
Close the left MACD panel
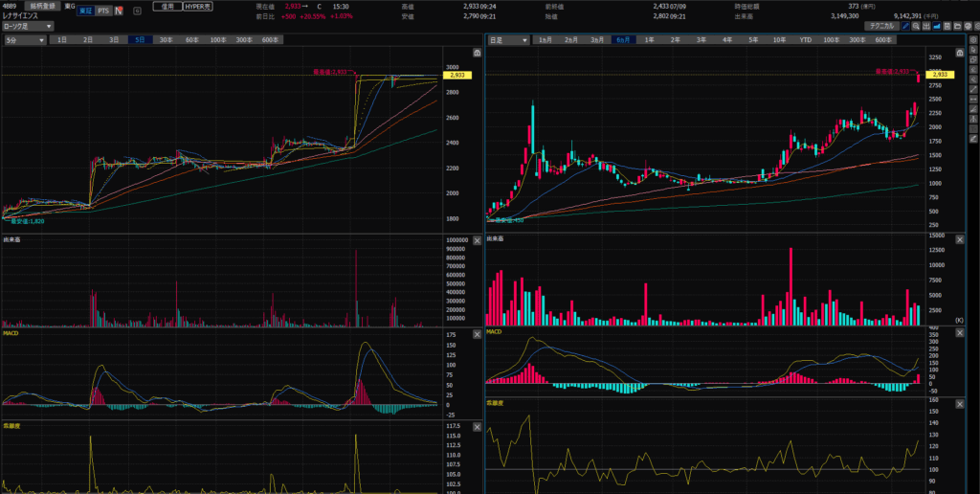pos(477,334)
